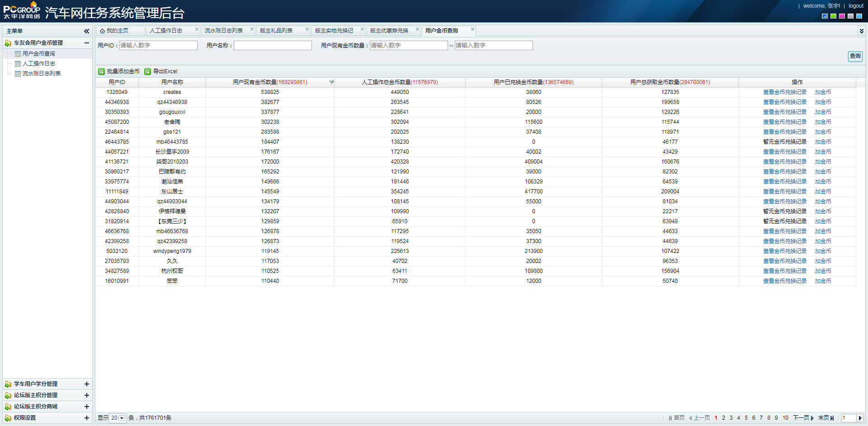Screen dimensions: 868x426
Task: Close the 人工操作日志 tab
Action: [197, 29]
